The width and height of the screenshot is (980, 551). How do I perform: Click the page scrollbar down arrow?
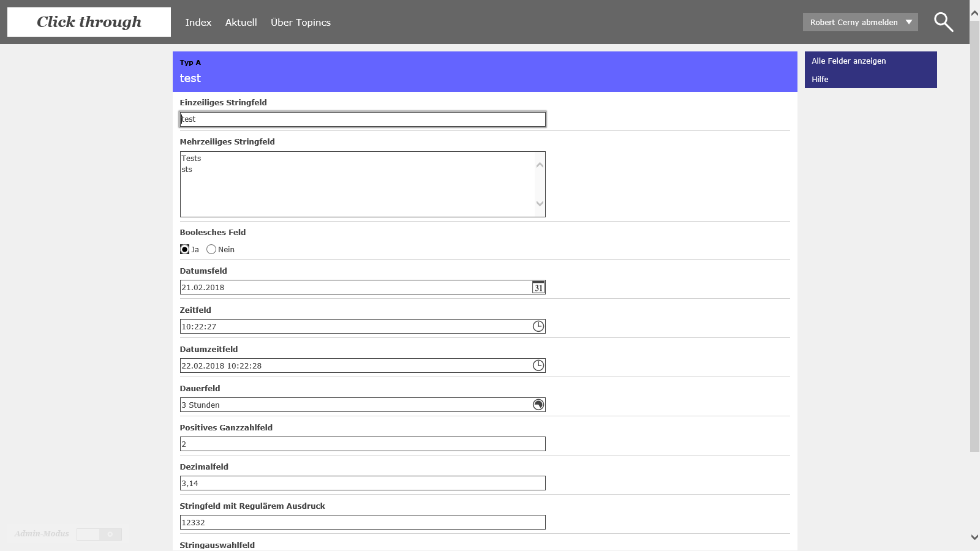coord(974,537)
